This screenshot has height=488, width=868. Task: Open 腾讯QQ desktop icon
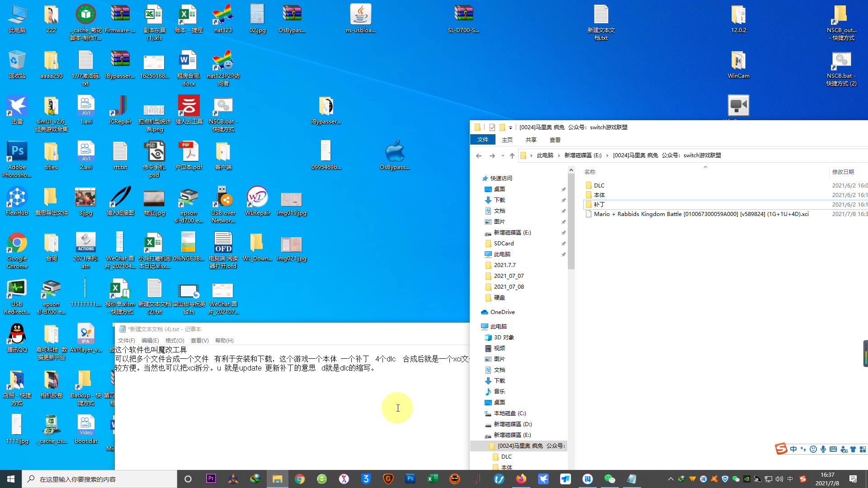17,338
